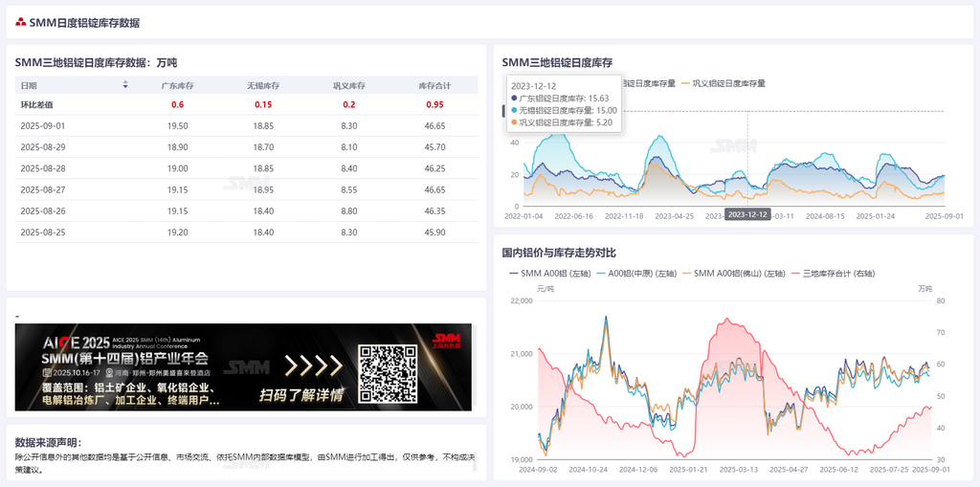Screen dimensions: 980x487
Task: Select the 环比差值 row label
Action: pyautogui.click(x=37, y=104)
